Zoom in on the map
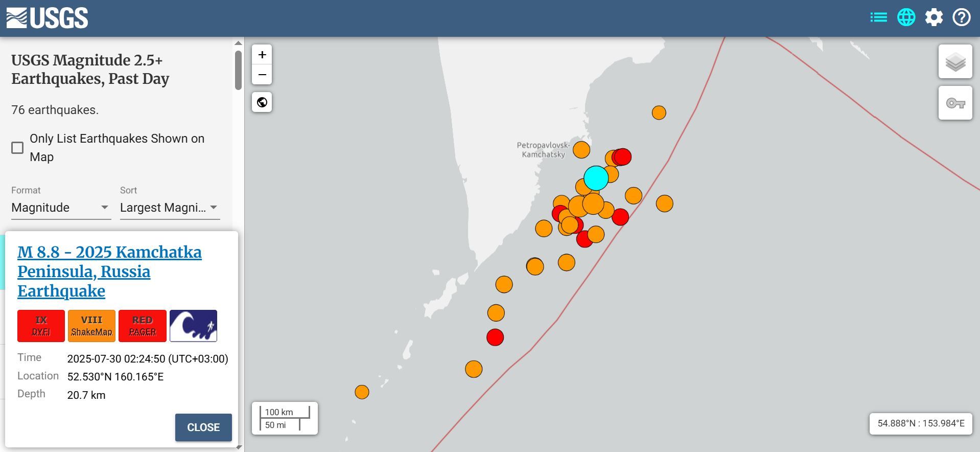The image size is (980, 452). pyautogui.click(x=262, y=55)
